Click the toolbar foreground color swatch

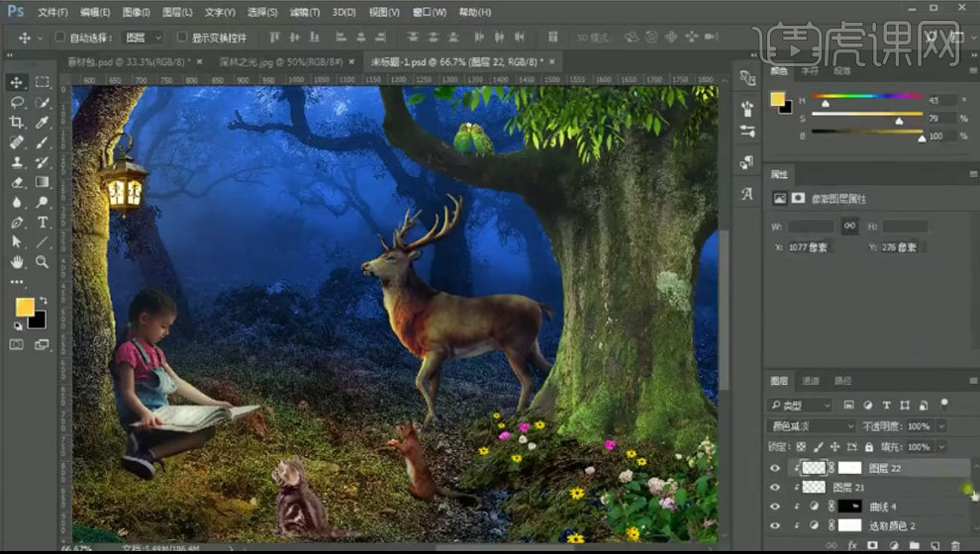click(x=25, y=307)
